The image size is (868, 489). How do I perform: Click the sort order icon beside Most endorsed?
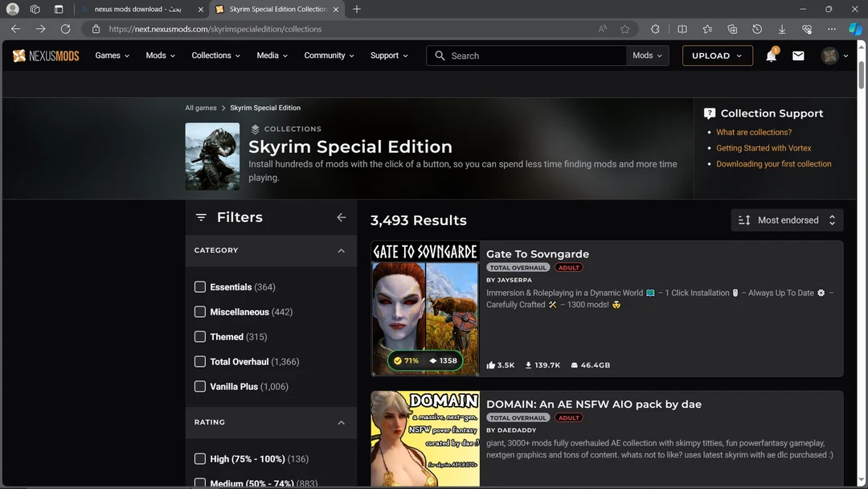pyautogui.click(x=743, y=220)
